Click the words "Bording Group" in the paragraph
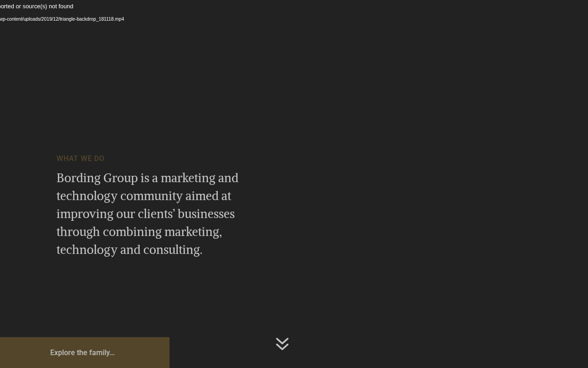 pos(97,178)
